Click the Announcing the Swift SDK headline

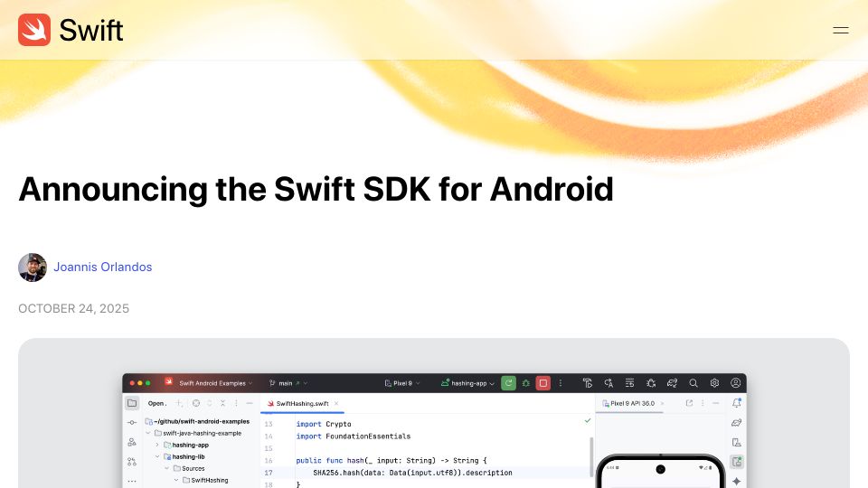click(x=316, y=189)
